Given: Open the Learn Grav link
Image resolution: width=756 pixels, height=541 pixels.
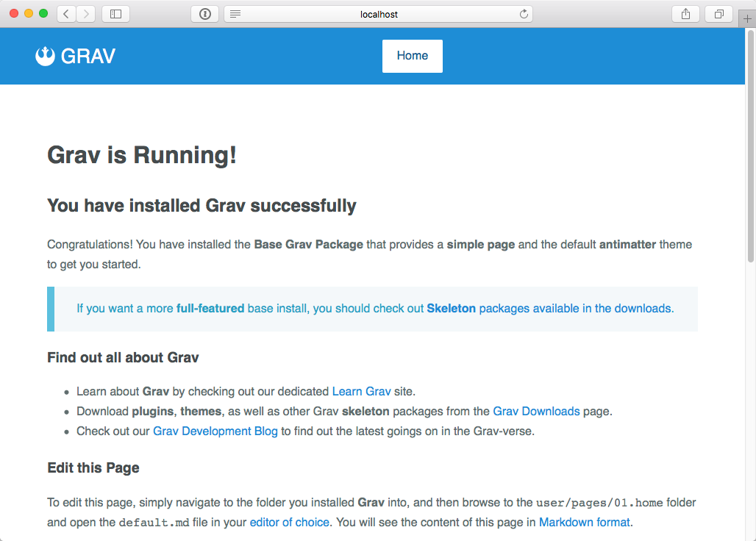Looking at the screenshot, I should click(x=361, y=392).
